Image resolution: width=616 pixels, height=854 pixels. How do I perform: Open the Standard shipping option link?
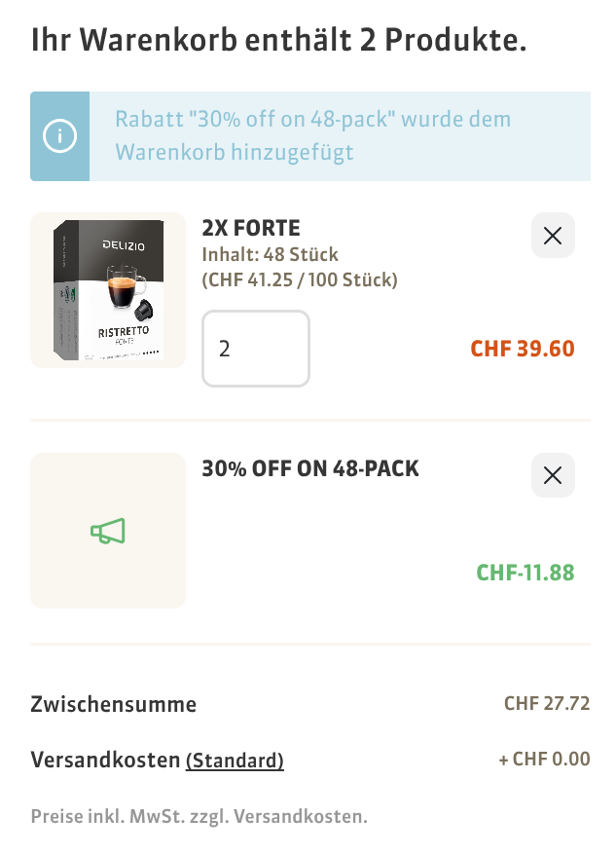pyautogui.click(x=235, y=760)
